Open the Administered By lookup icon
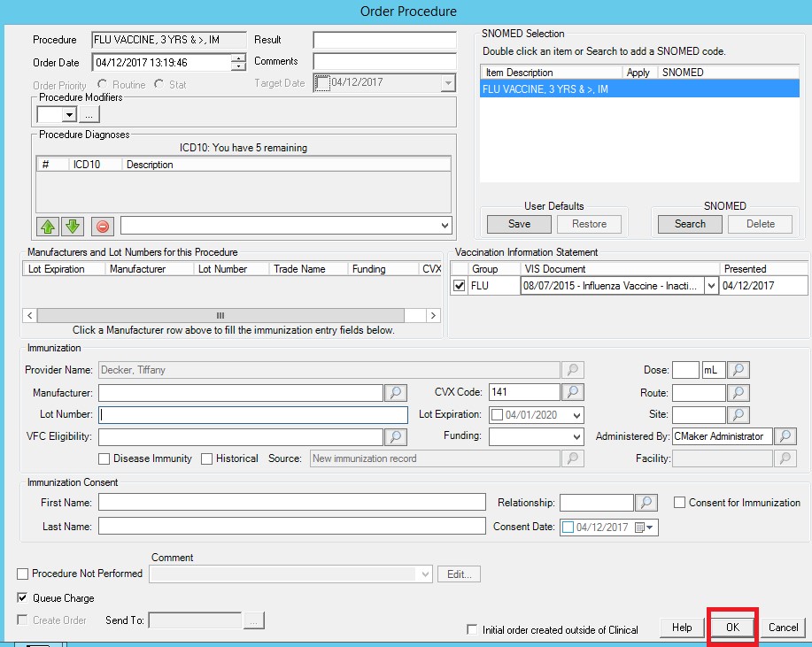Screen dimensions: 812x647 [785, 436]
